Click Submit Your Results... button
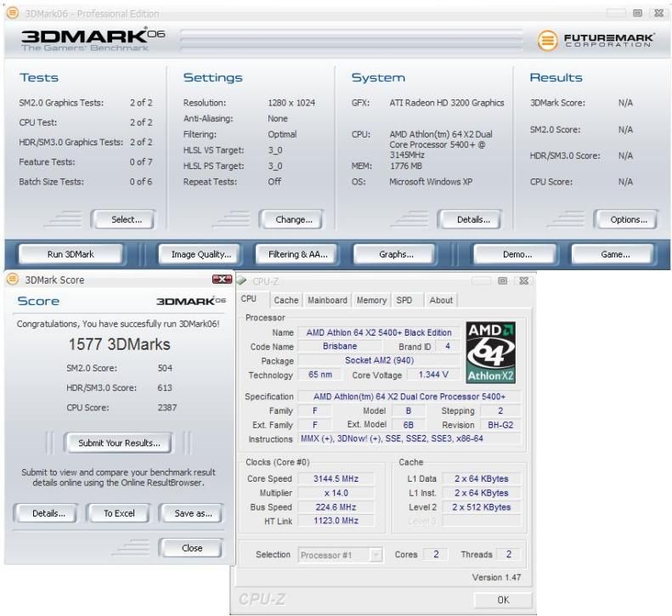This screenshot has height=616, width=672. click(119, 443)
